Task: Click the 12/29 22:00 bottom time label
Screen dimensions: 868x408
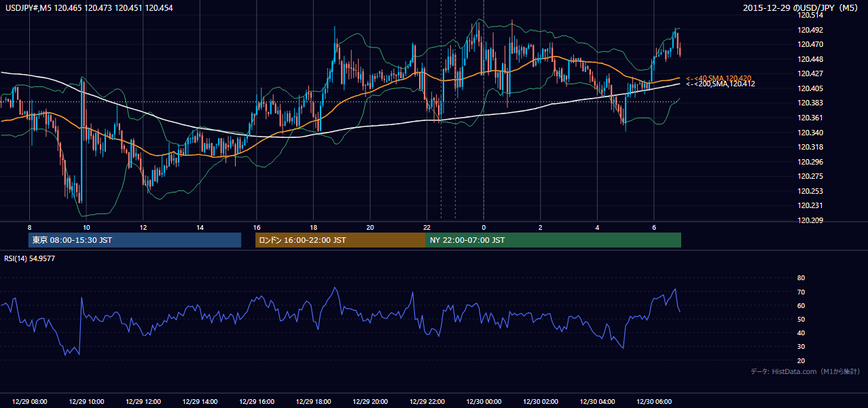Action: pos(427,402)
